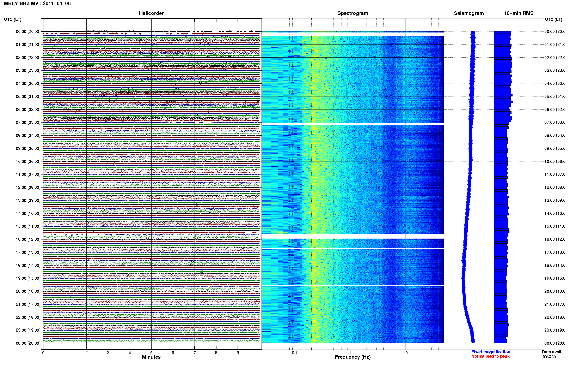Click the left '07:00 (03:00)' time label
The height and width of the screenshot is (368, 588).
(x=28, y=122)
